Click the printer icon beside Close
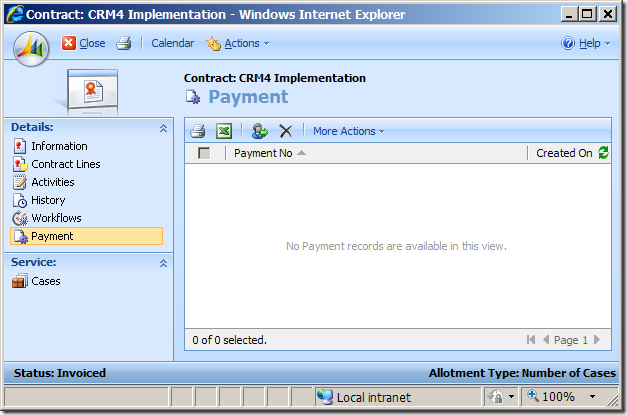The width and height of the screenshot is (627, 415). coord(124,43)
